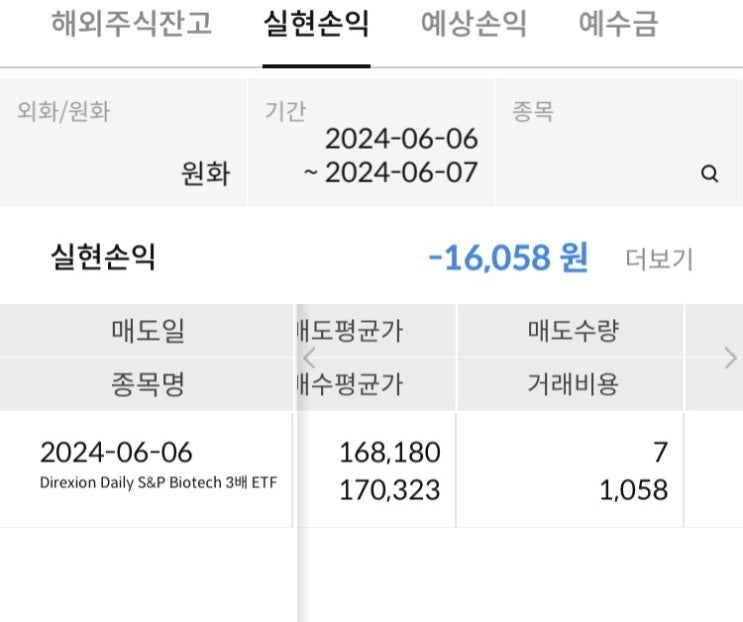The height and width of the screenshot is (622, 743).
Task: Open the 예상손익 tab
Action: (x=474, y=25)
